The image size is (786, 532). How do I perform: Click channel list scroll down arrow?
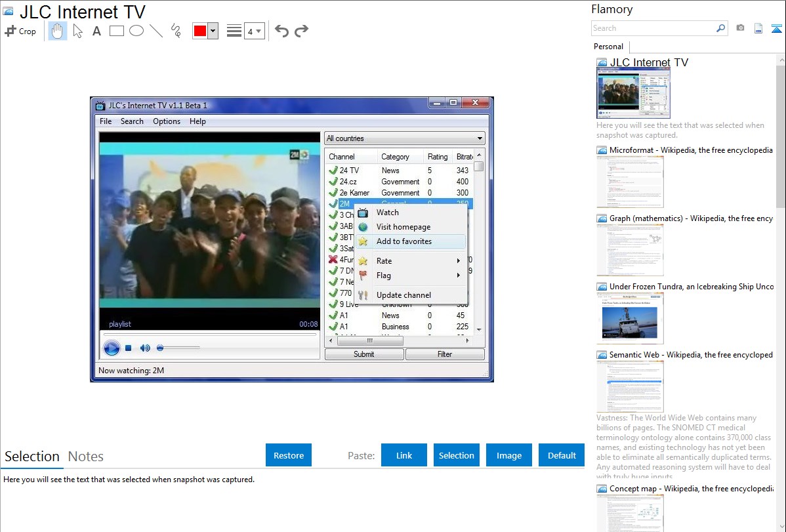[x=479, y=329]
